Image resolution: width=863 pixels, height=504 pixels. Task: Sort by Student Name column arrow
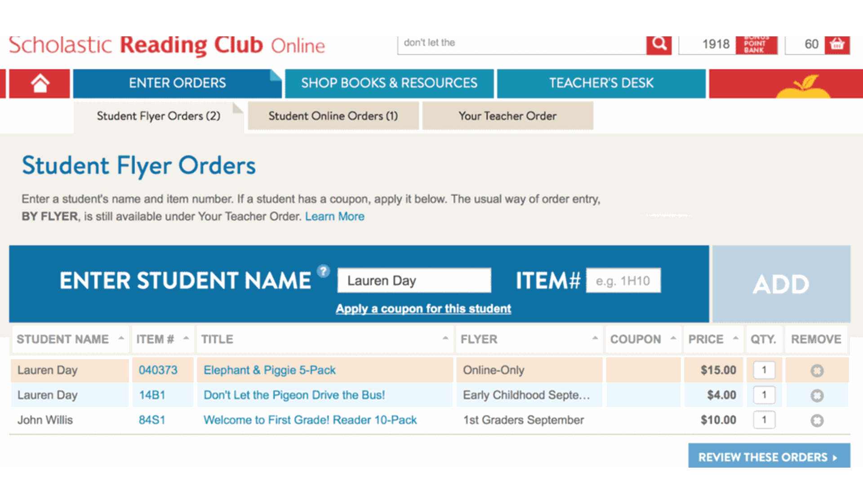[x=121, y=338]
